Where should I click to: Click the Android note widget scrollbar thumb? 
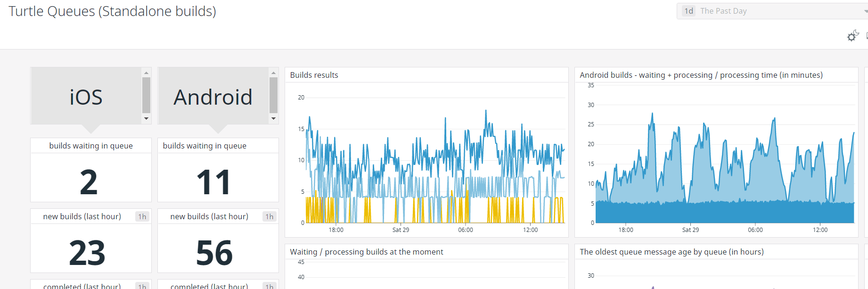(x=273, y=95)
